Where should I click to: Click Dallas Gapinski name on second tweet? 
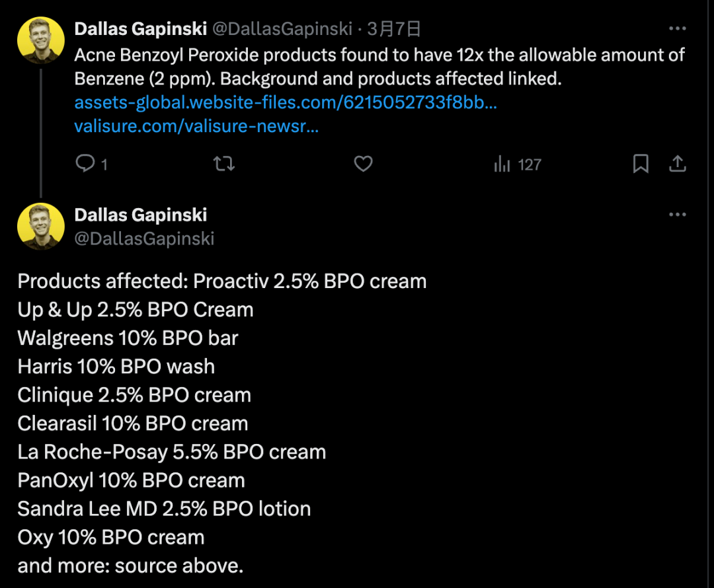[141, 215]
